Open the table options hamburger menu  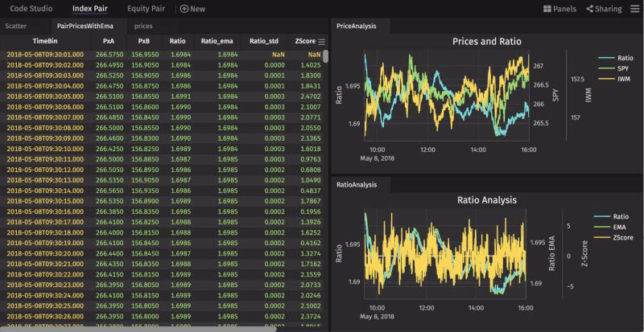pos(322,41)
